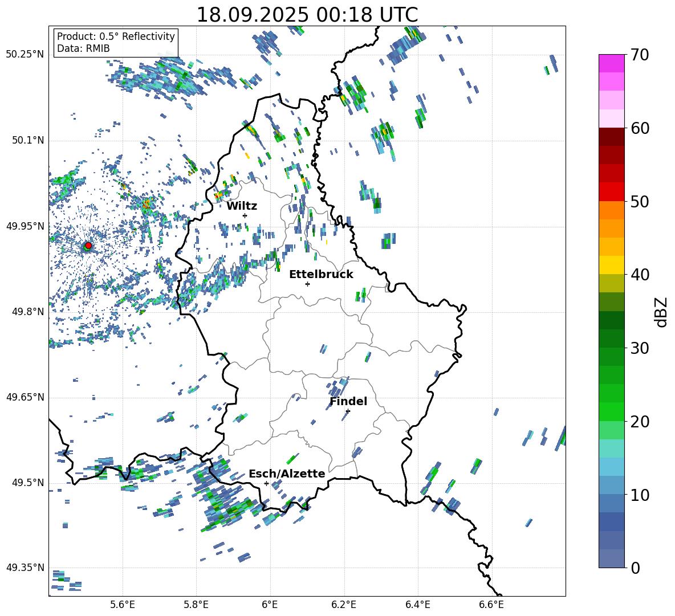
Task: Click the 50 colorbar tick label
Action: 640,201
